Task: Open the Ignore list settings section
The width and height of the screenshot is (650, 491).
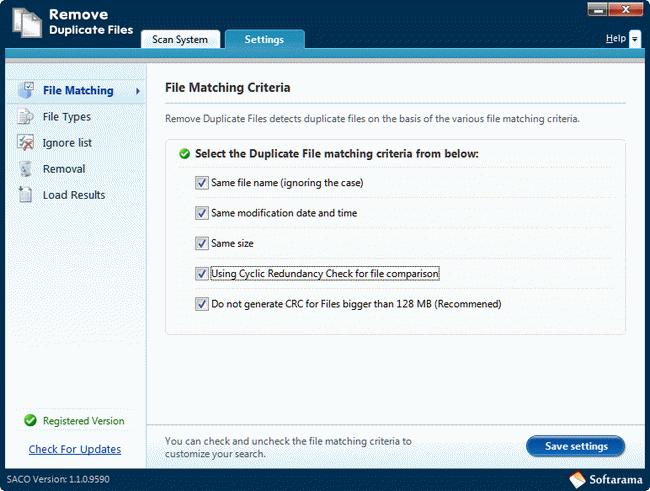Action: point(67,143)
